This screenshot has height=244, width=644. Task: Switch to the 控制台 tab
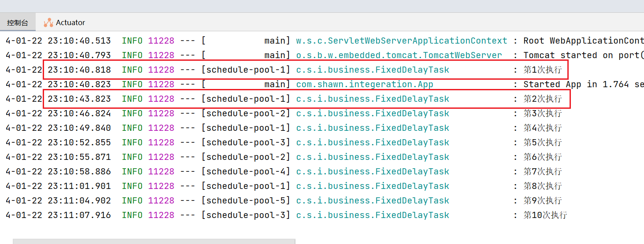click(18, 22)
